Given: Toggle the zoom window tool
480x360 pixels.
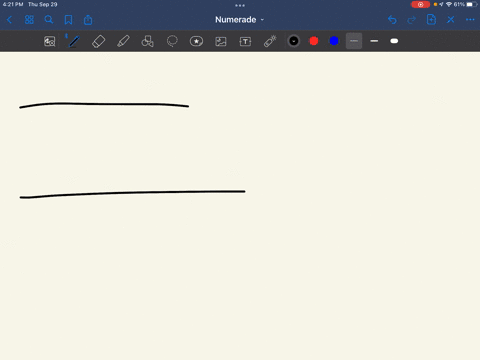Looking at the screenshot, I should pos(50,41).
